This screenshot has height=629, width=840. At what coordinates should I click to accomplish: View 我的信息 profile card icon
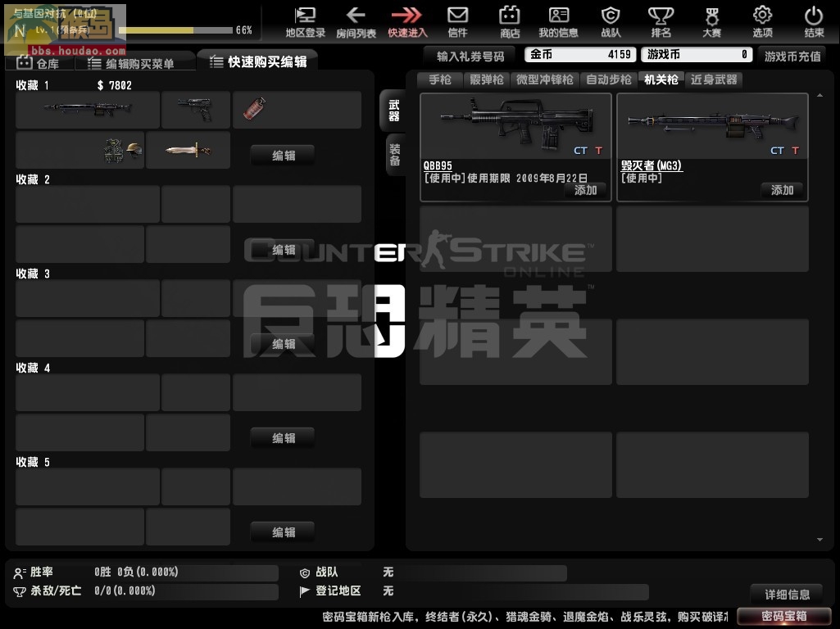[558, 22]
